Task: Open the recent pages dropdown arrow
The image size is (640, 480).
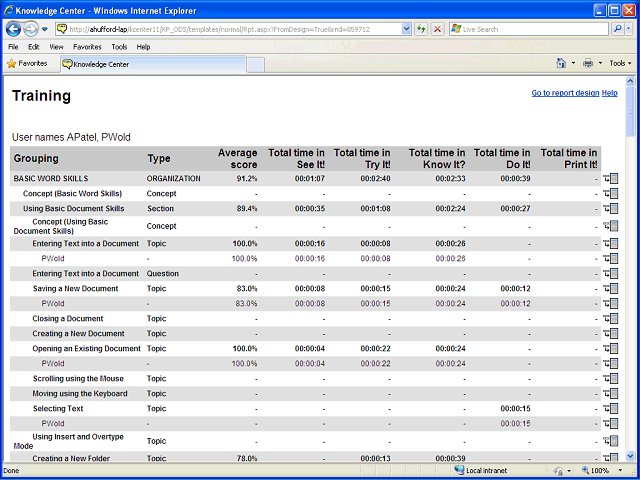Action: (45, 29)
